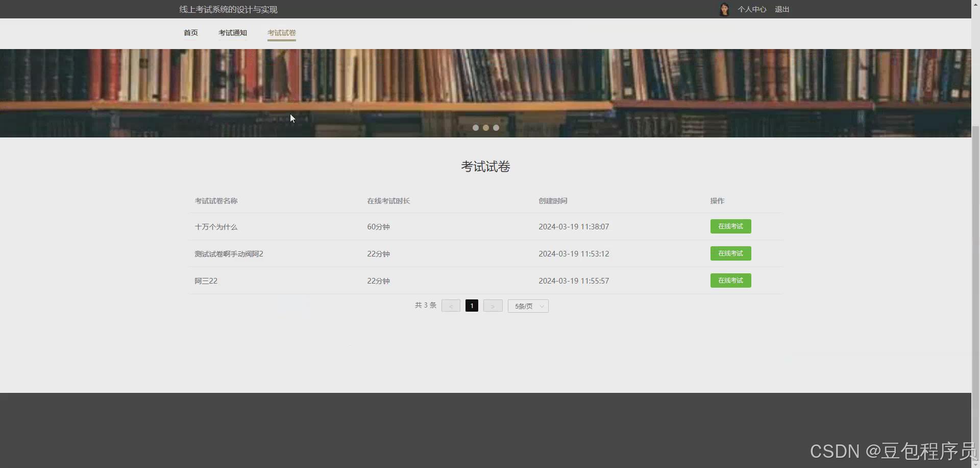The width and height of the screenshot is (980, 468).
Task: Expand the per-page options list
Action: tap(527, 306)
